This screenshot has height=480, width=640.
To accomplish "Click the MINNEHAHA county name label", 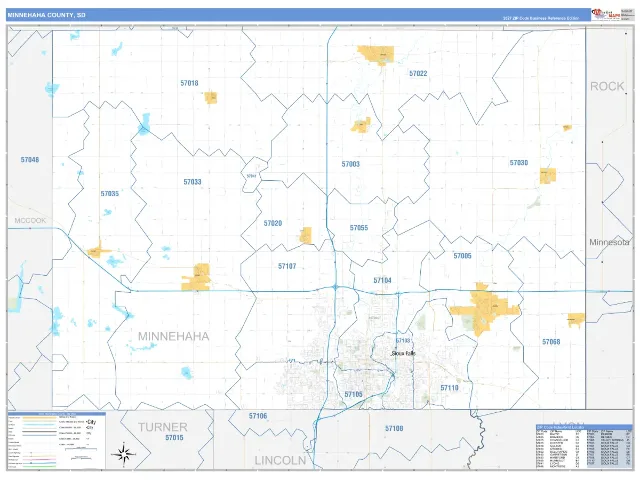I will pyautogui.click(x=173, y=336).
